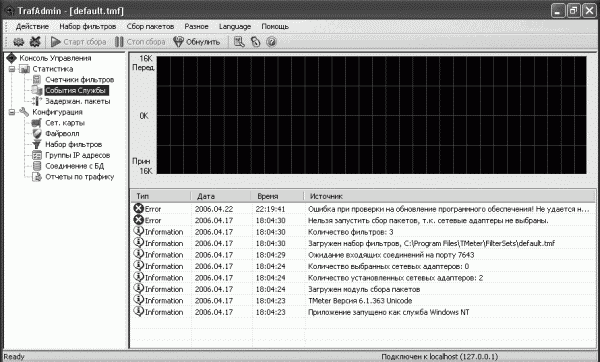Select the first Error event row dated 2006.04.22
Screen dimensions: 600x362
363,209
